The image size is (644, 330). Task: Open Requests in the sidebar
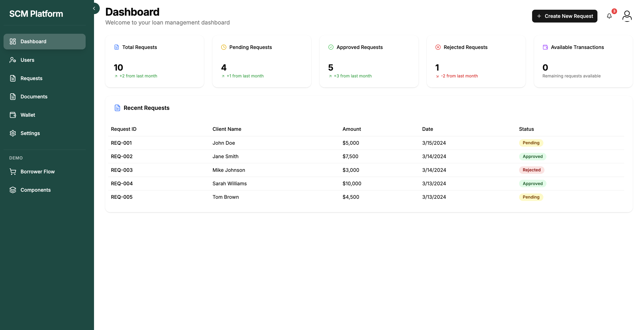click(45, 78)
